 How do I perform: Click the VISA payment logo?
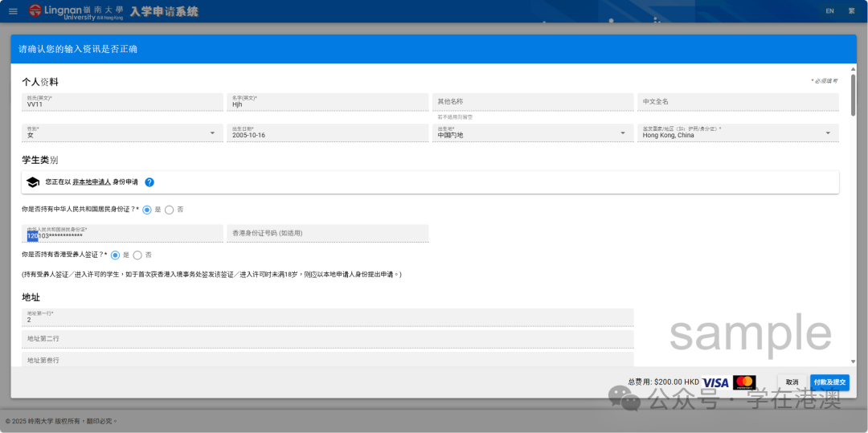click(714, 382)
